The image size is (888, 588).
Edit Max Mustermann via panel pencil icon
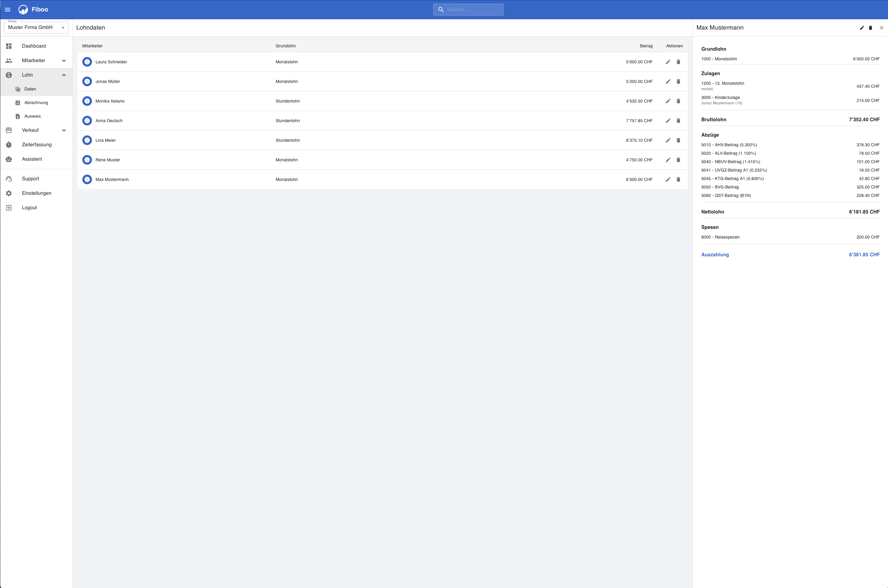[862, 27]
